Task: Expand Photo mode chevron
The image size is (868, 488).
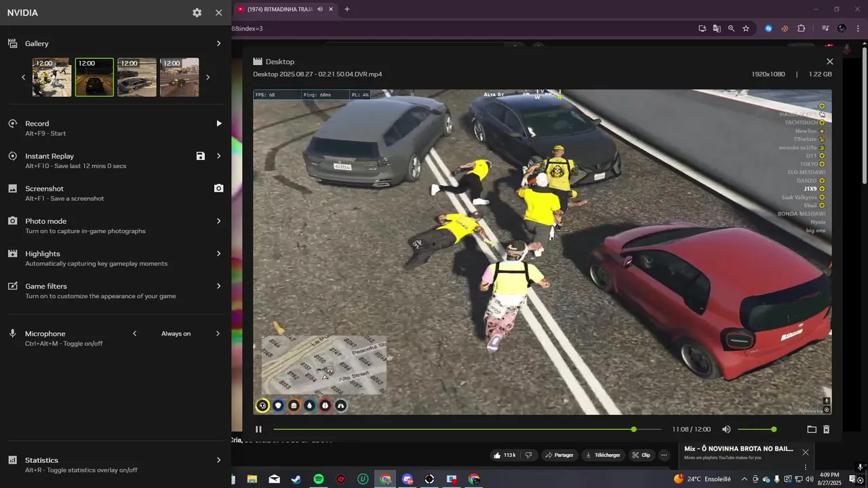Action: click(x=218, y=221)
